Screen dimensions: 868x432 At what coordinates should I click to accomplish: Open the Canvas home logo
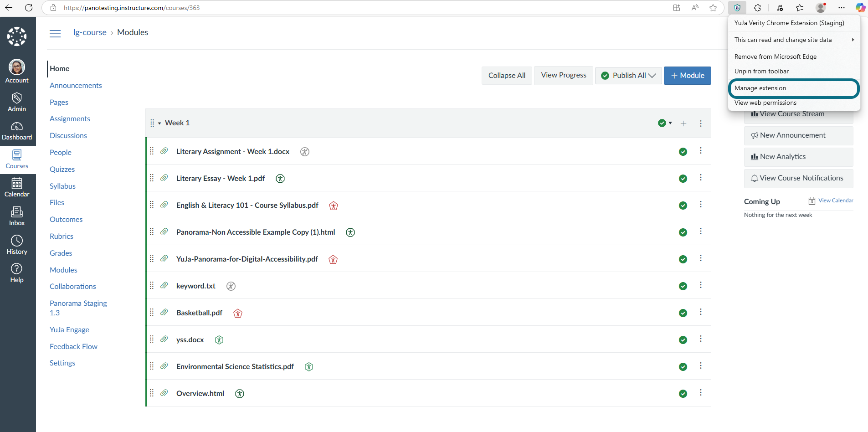click(x=17, y=36)
